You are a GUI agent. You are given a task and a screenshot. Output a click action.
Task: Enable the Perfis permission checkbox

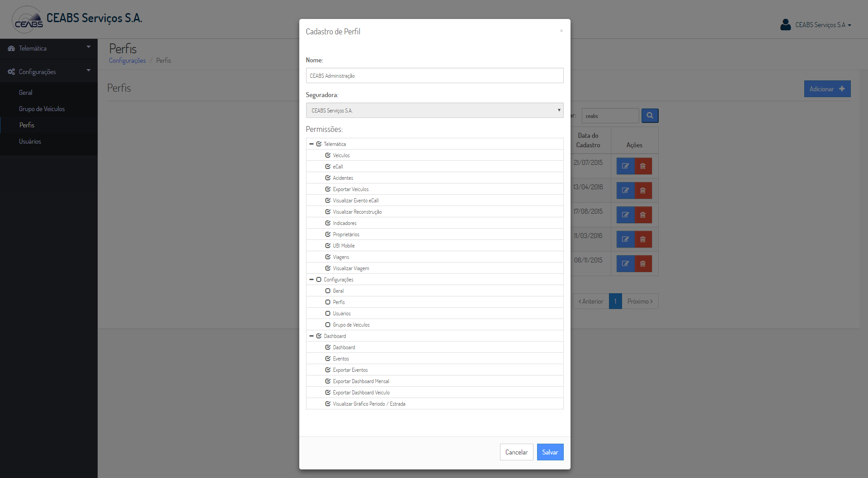click(x=328, y=302)
